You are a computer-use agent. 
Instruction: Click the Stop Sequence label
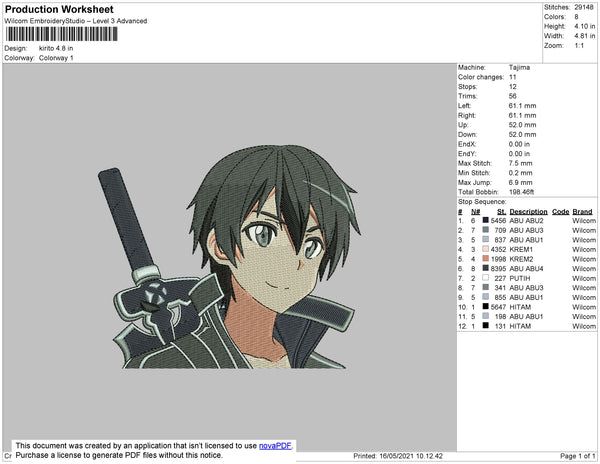(x=482, y=202)
